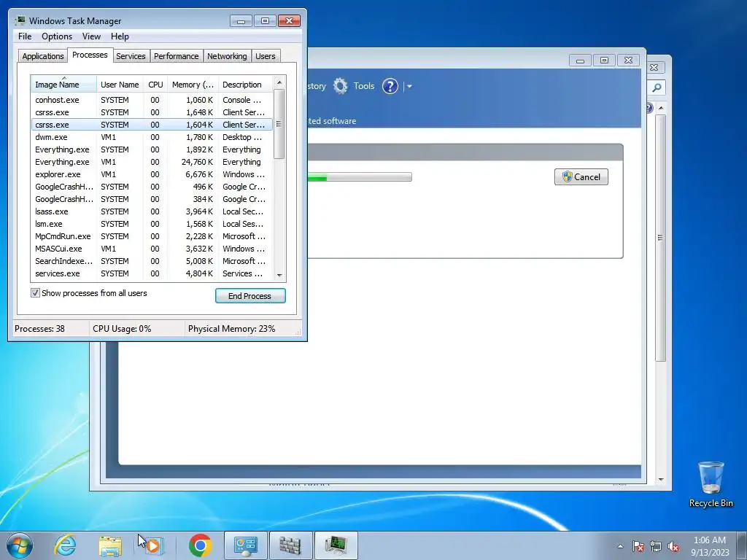Click the Physical Memory 23% status entry
The width and height of the screenshot is (747, 560).
point(231,329)
